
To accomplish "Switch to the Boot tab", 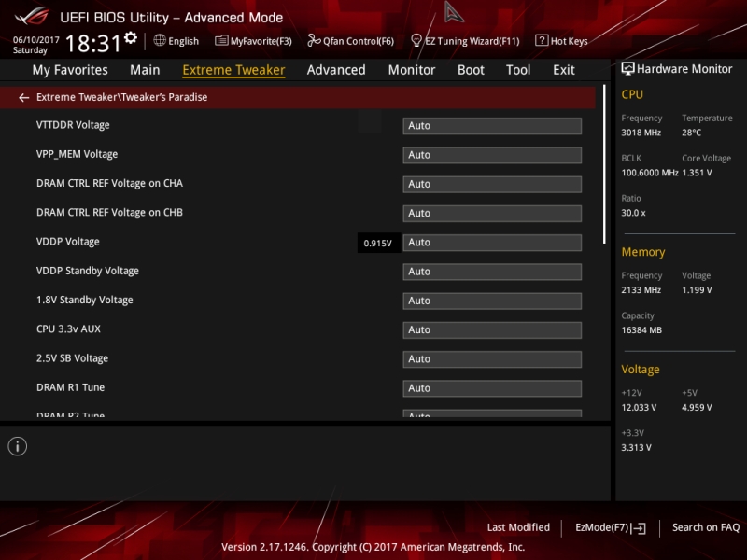I will click(x=471, y=70).
